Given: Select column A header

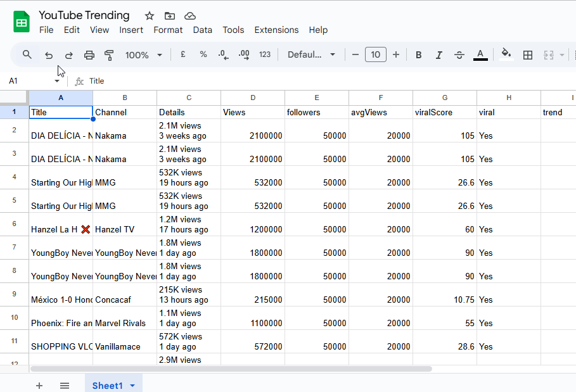Looking at the screenshot, I should click(61, 98).
